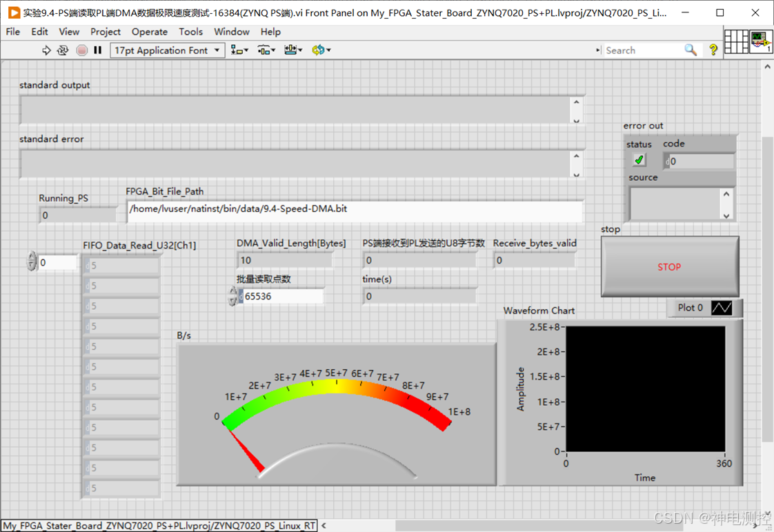
Task: Click the error source scroll down arrow
Action: (x=726, y=215)
